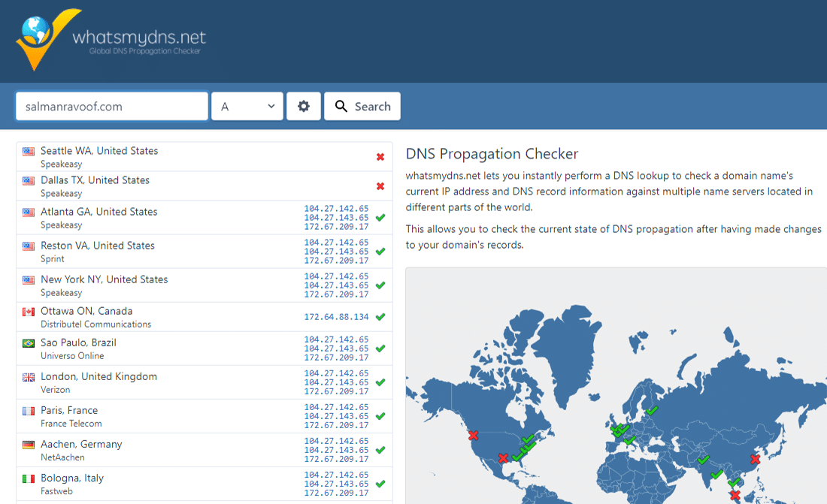
Task: Click the Brazil flag next to Sao Paulo
Action: coord(28,345)
